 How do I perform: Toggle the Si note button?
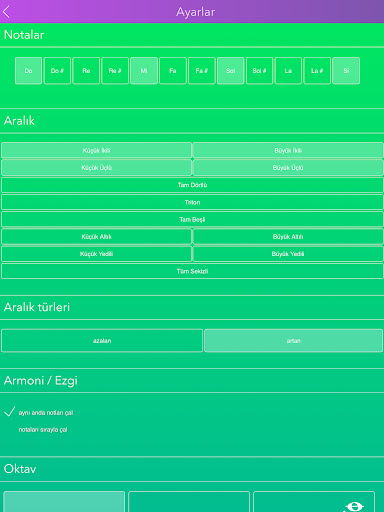[346, 71]
